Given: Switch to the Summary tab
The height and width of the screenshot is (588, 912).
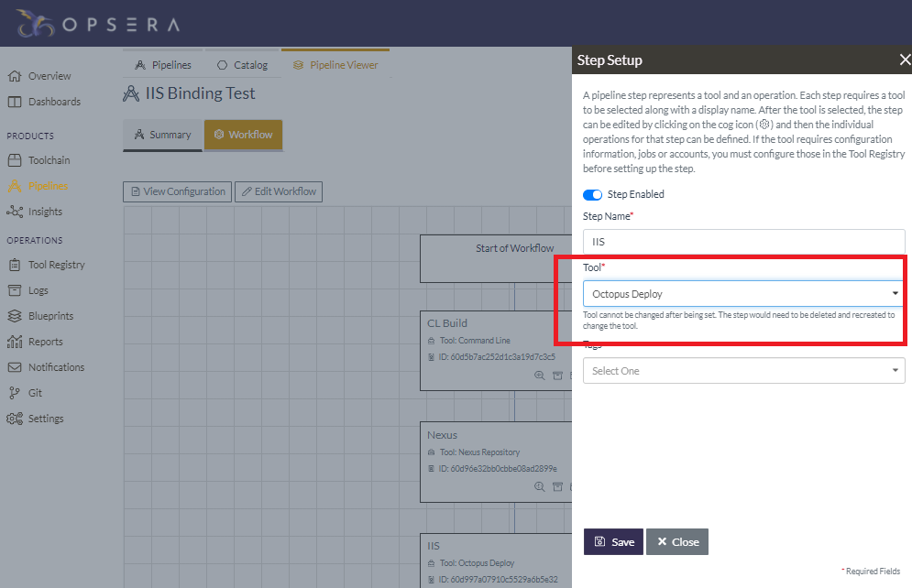Looking at the screenshot, I should click(162, 135).
